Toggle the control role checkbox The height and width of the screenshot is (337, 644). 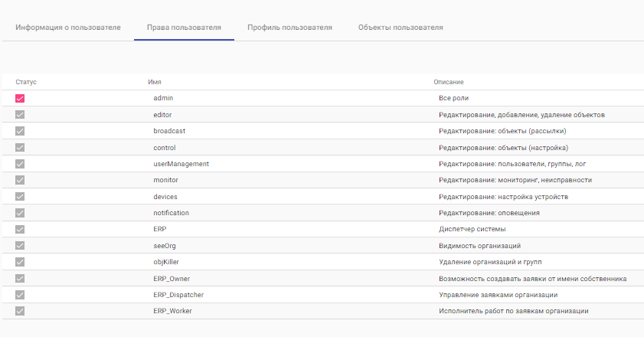pos(20,148)
